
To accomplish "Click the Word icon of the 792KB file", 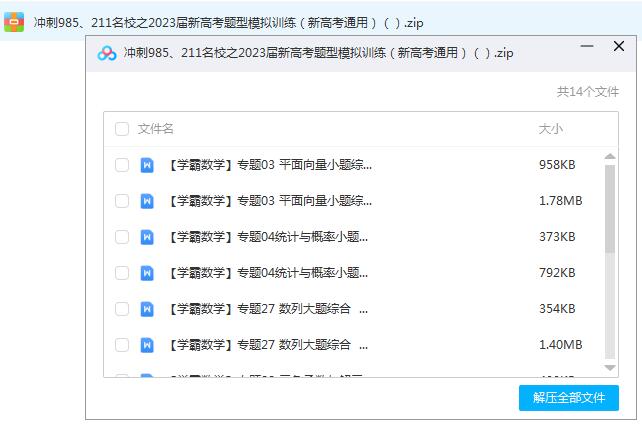I will (147, 273).
